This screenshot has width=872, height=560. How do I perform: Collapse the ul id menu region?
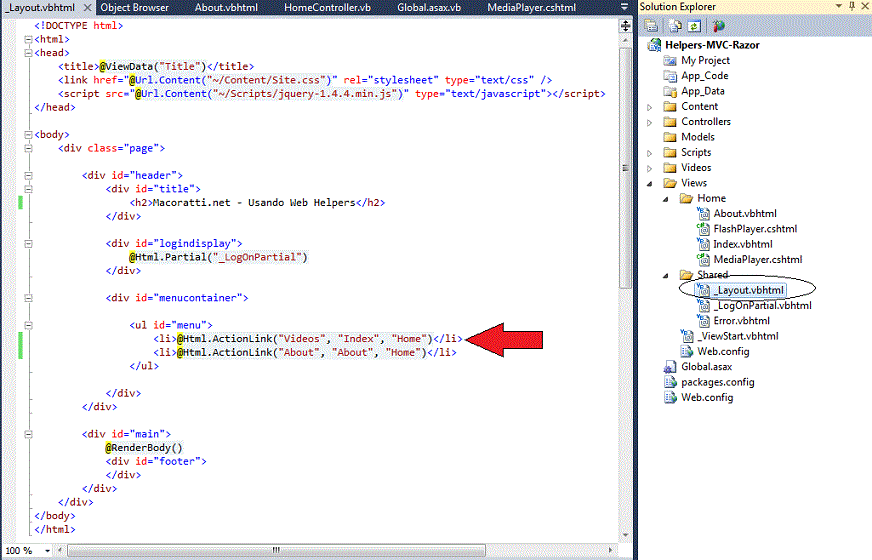(28, 325)
